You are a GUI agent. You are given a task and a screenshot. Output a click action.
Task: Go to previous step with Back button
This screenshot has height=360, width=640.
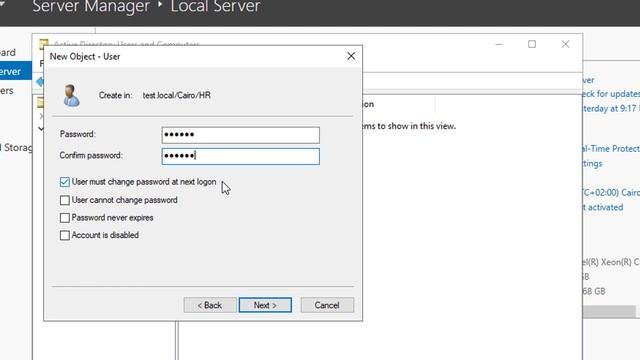click(210, 305)
